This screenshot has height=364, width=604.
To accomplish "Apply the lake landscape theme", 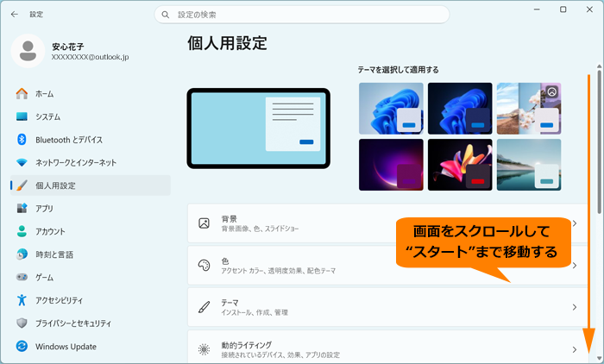I will tap(529, 165).
